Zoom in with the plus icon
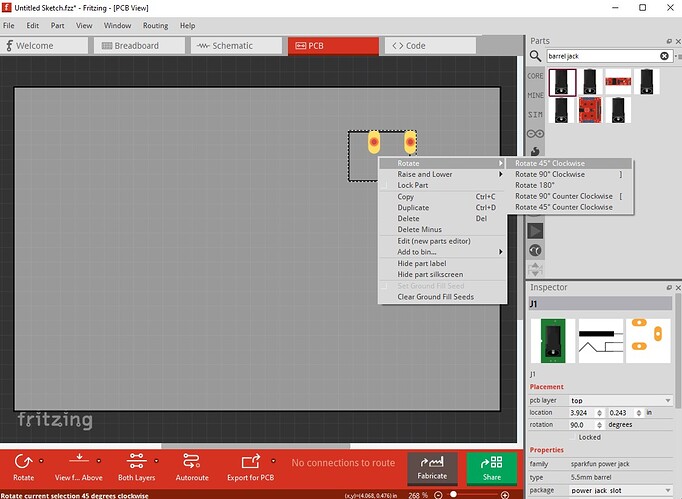 [x=505, y=495]
